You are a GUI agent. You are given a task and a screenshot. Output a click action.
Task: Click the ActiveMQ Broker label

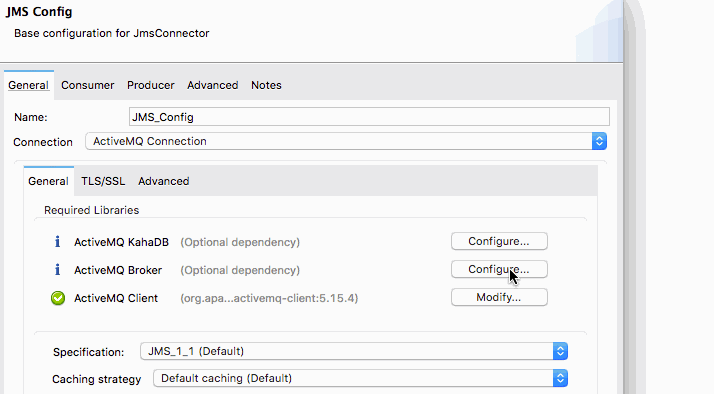pos(118,270)
